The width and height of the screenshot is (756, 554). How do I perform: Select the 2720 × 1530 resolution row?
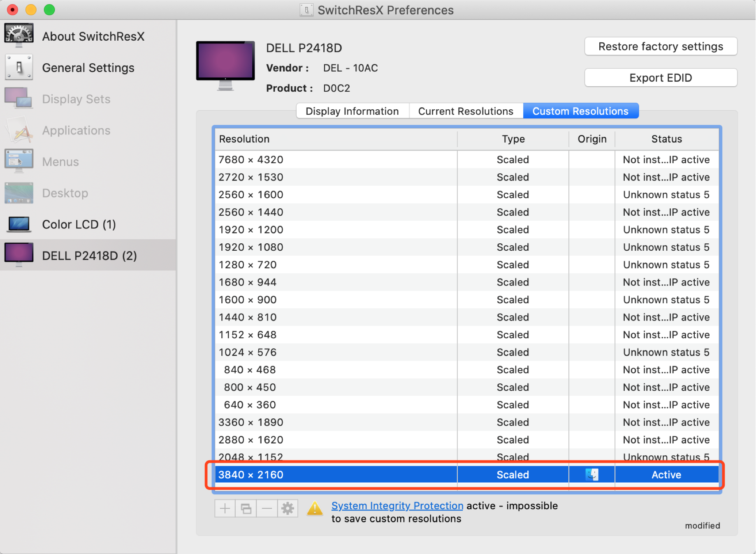[467, 177]
